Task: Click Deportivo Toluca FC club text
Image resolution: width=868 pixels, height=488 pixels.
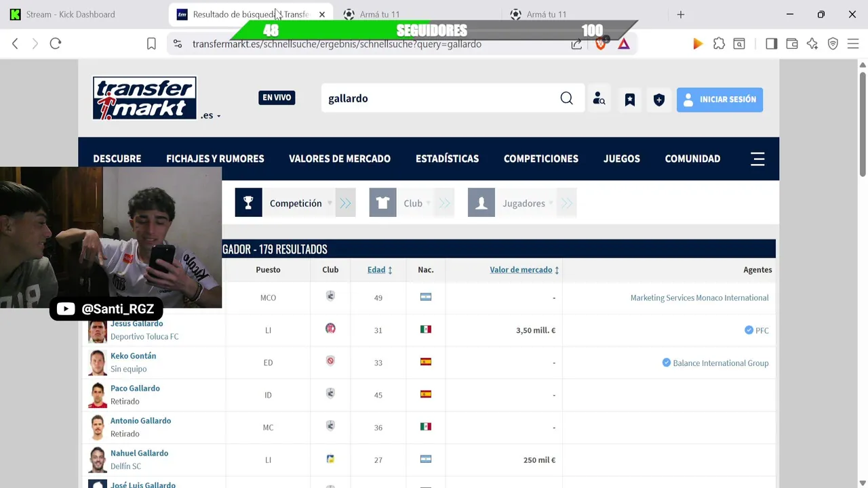Action: point(144,337)
